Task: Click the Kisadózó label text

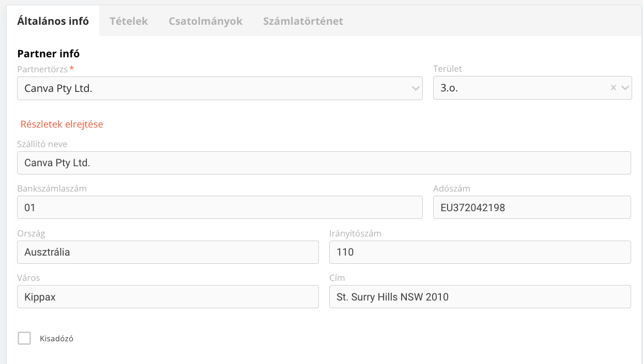Action: 56,339
